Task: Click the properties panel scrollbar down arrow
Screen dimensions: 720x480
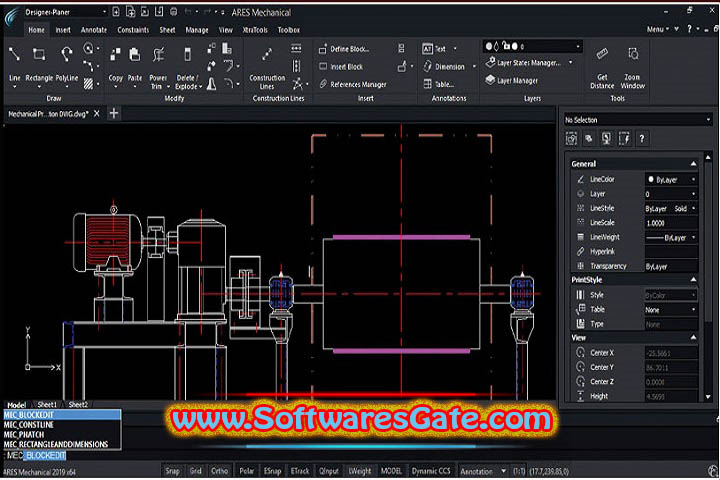Action: [708, 396]
